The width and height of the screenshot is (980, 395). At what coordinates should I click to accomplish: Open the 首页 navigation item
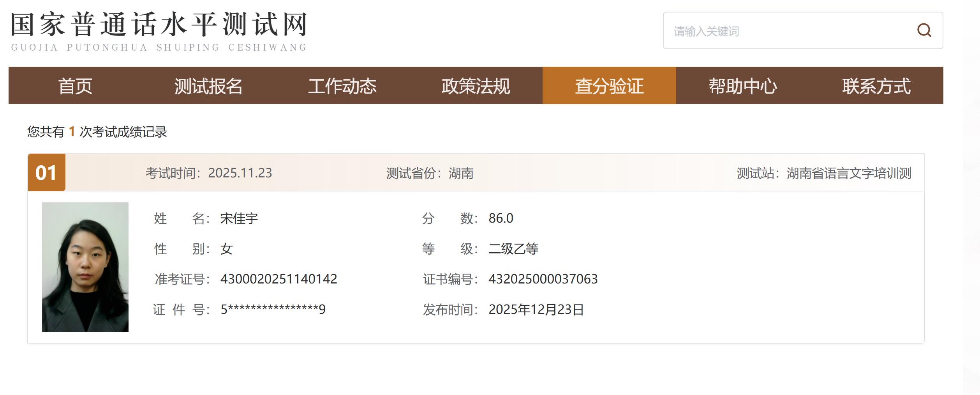coord(75,86)
